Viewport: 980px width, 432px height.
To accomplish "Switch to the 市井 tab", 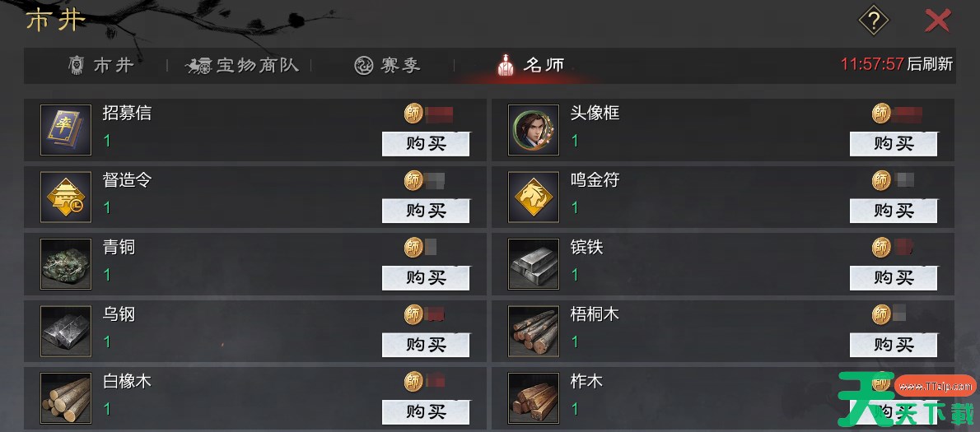I will (x=101, y=65).
